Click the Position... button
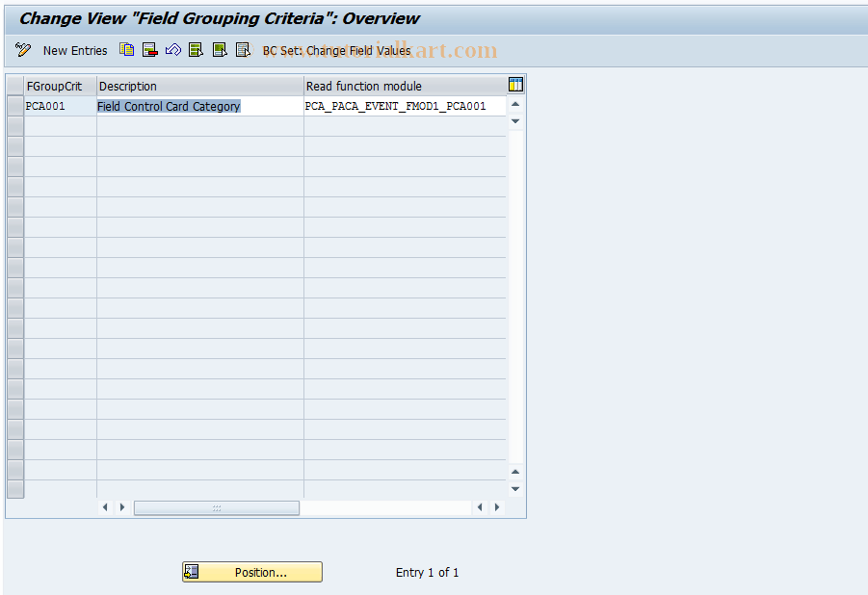The width and height of the screenshot is (868, 595). [x=251, y=571]
